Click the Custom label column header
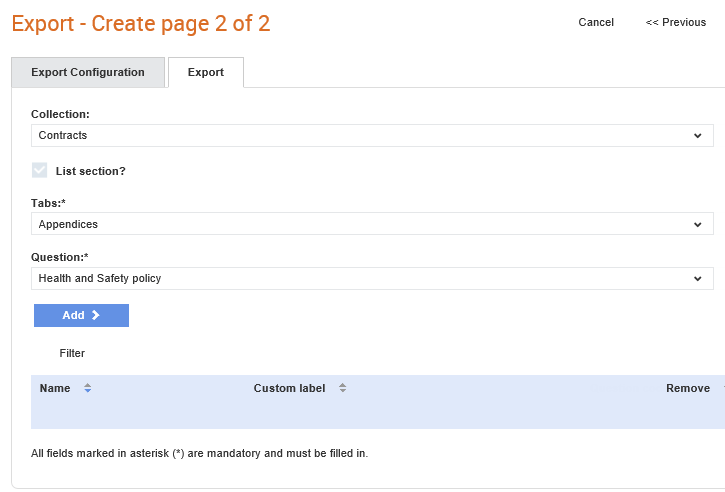 click(x=289, y=388)
